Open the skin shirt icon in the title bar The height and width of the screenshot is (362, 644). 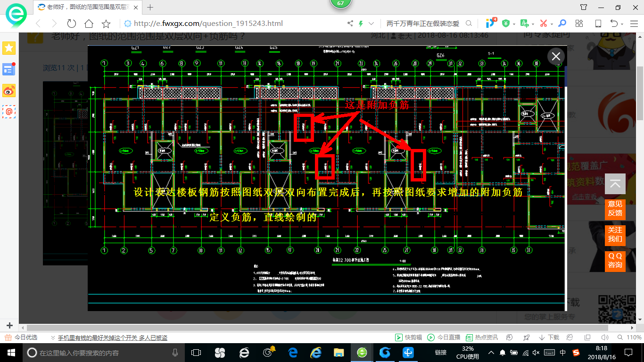584,7
